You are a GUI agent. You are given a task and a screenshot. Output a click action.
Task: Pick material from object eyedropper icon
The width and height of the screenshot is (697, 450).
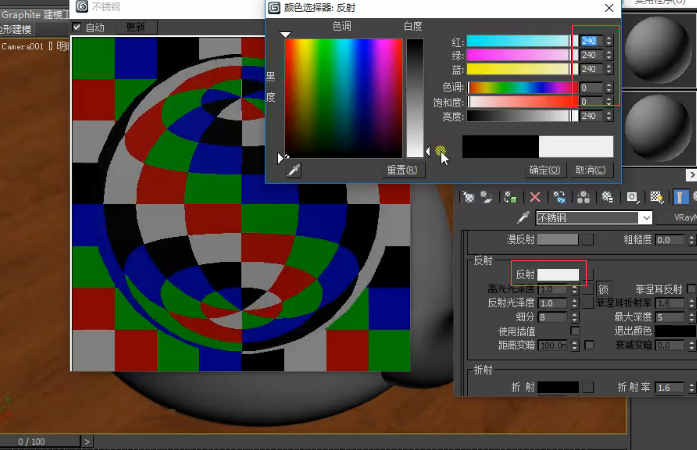click(524, 217)
